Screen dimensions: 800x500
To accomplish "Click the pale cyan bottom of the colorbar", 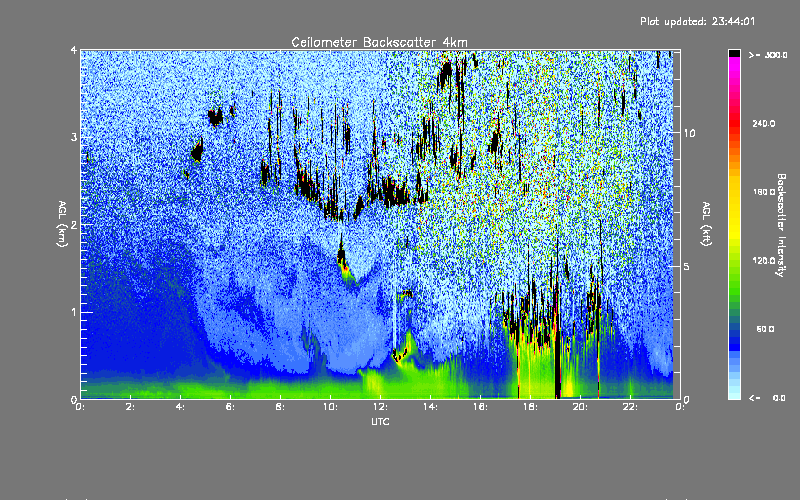I will point(734,394).
